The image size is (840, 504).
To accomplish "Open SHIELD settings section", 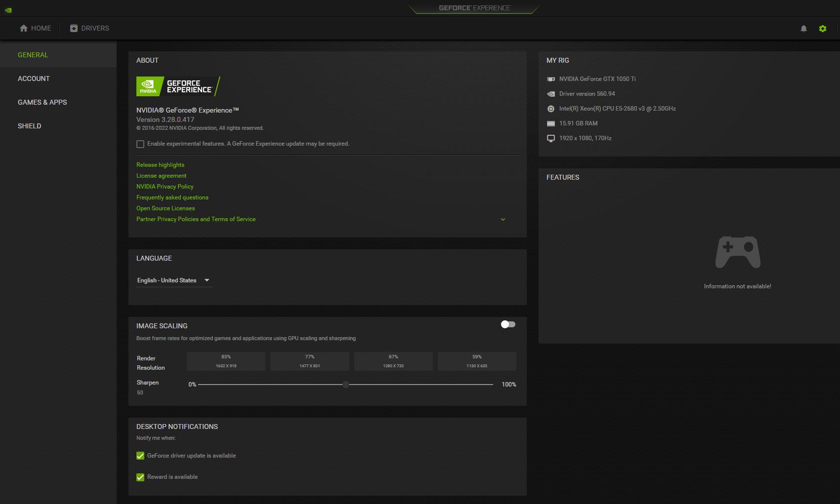I will (58, 126).
